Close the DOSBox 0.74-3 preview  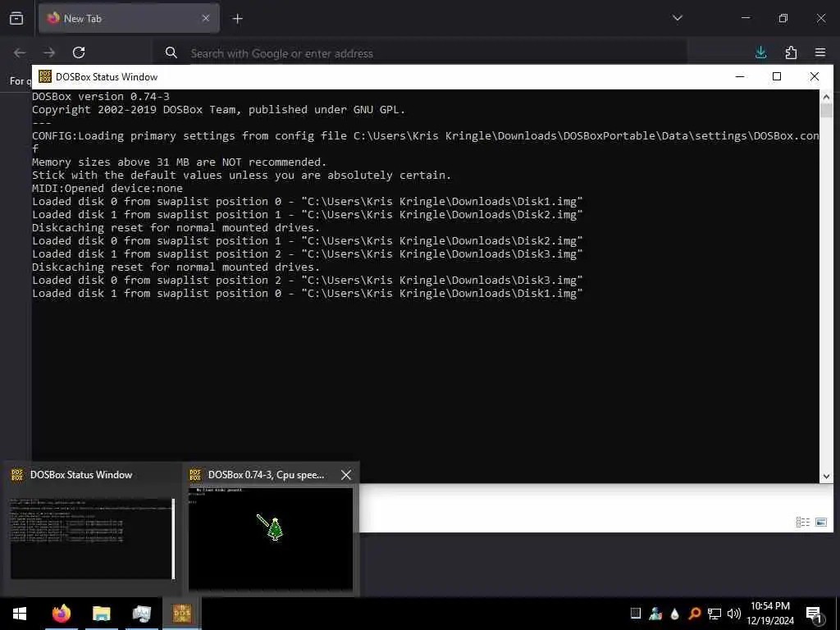[346, 475]
